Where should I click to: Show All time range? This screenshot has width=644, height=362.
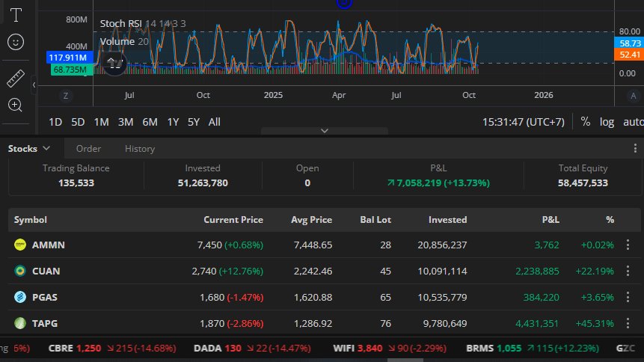pyautogui.click(x=215, y=122)
